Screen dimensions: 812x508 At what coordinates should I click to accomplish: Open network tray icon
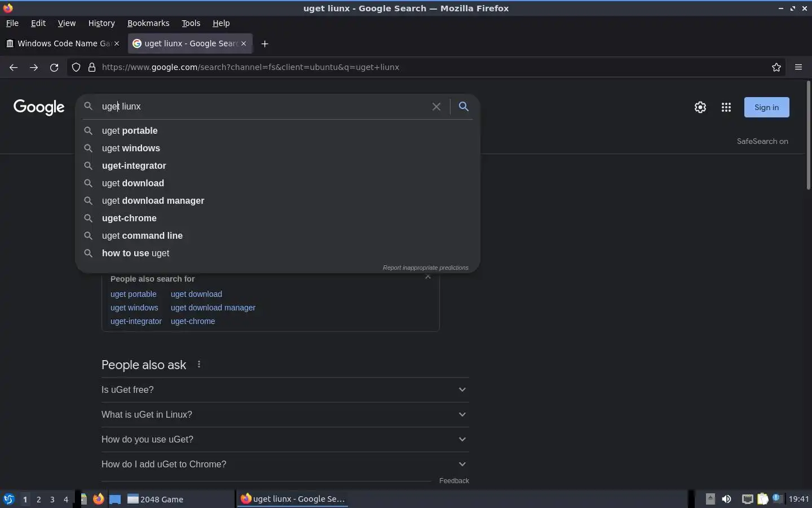tap(747, 499)
